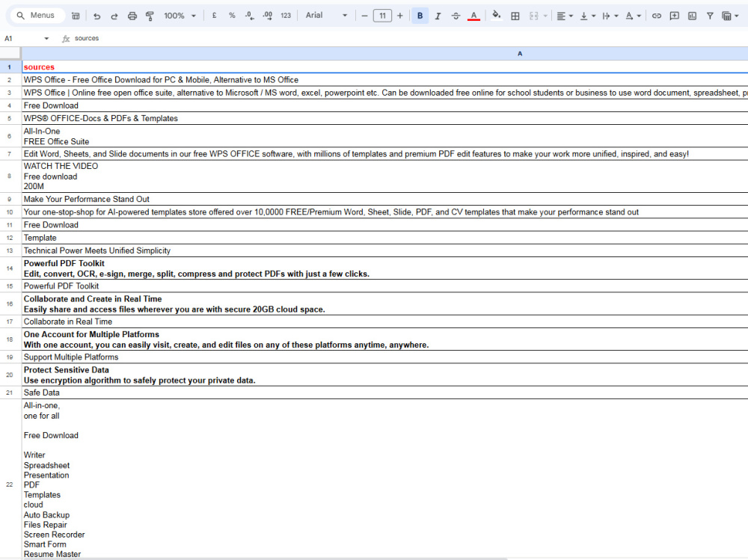Toggle italic formatting

coord(438,16)
